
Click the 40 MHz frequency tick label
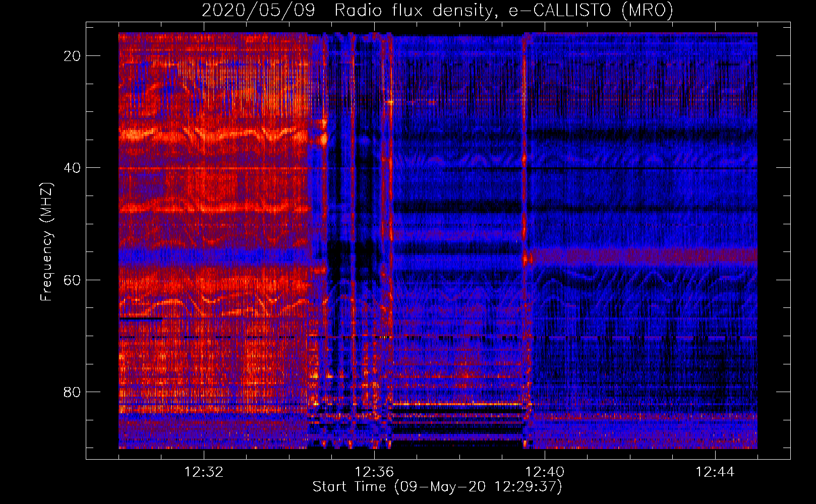click(x=72, y=168)
